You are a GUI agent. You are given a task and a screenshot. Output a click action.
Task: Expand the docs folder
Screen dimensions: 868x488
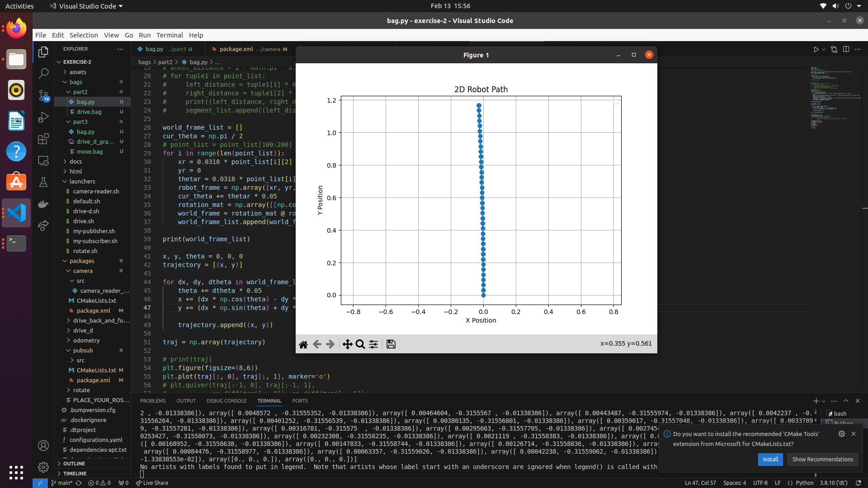tap(75, 161)
